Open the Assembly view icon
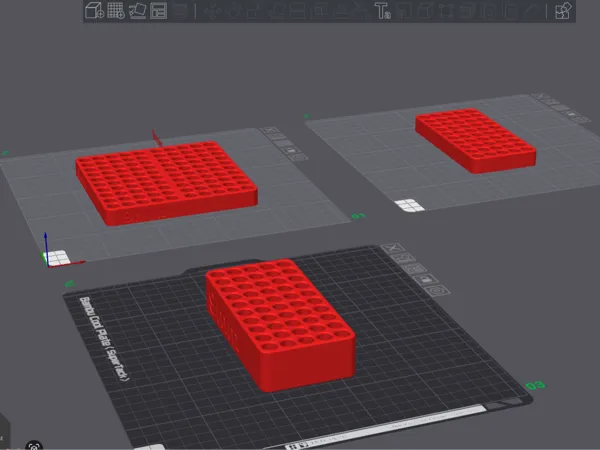The image size is (600, 450). [563, 10]
